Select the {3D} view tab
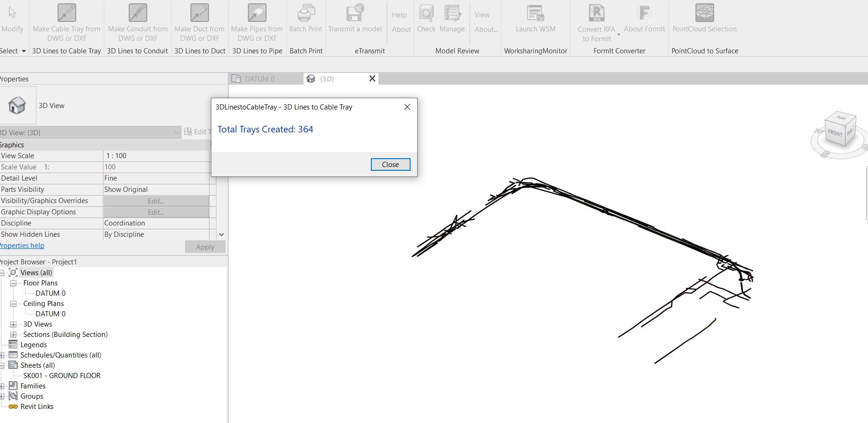Screen dimensions: 868x423 (x=327, y=79)
